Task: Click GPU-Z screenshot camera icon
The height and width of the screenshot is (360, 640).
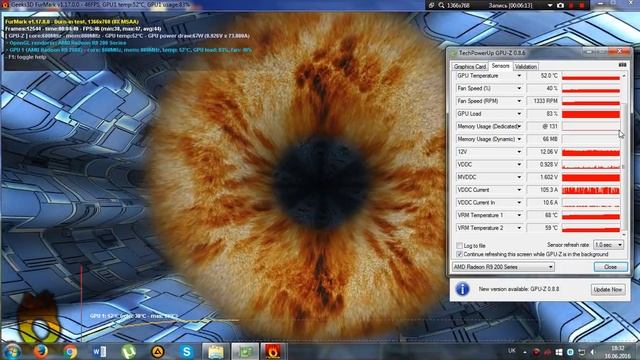Action: tap(622, 65)
